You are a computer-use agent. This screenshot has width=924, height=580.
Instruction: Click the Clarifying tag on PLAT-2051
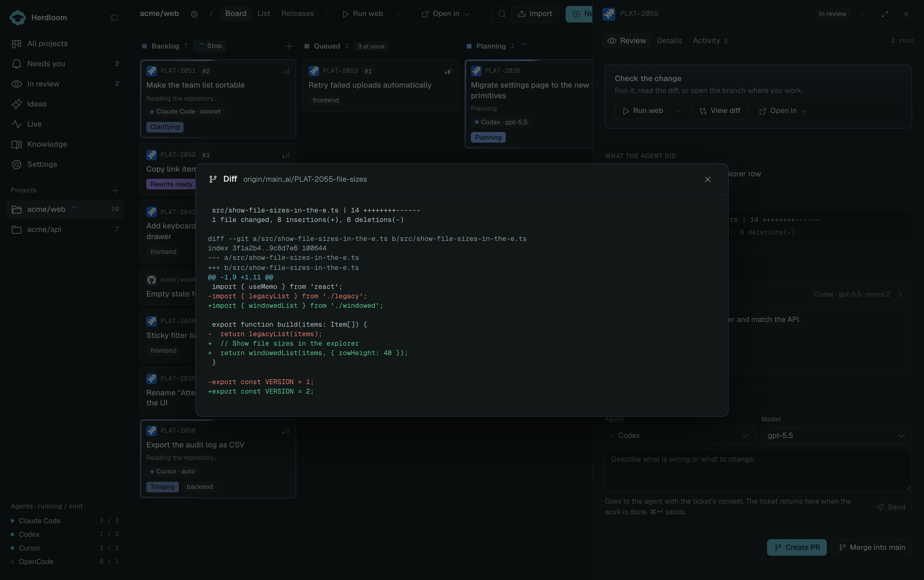(x=165, y=127)
